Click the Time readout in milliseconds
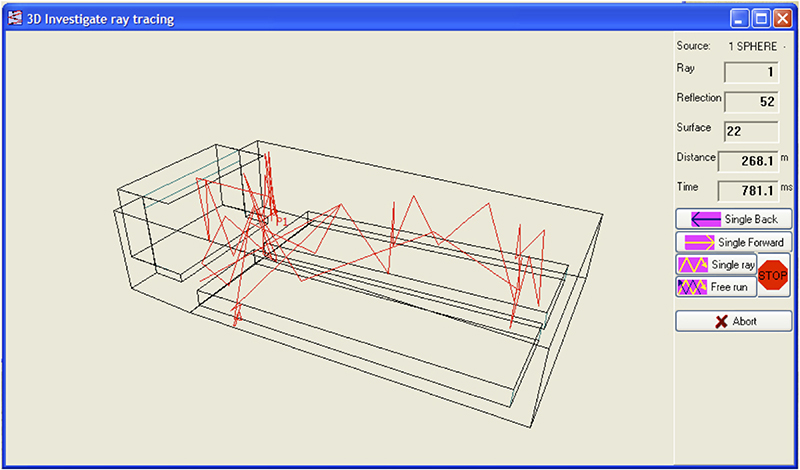This screenshot has width=800, height=470. coord(748,191)
